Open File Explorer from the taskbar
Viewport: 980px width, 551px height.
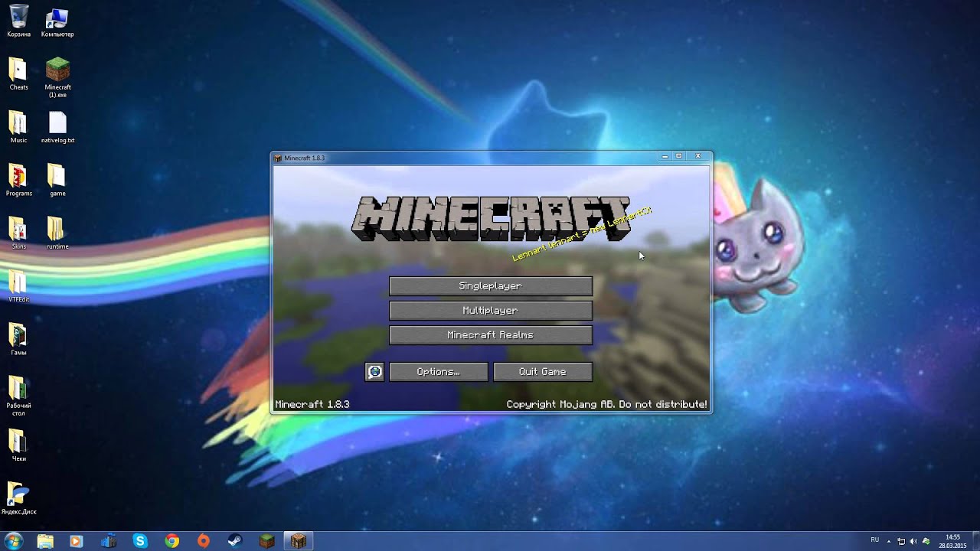click(45, 541)
